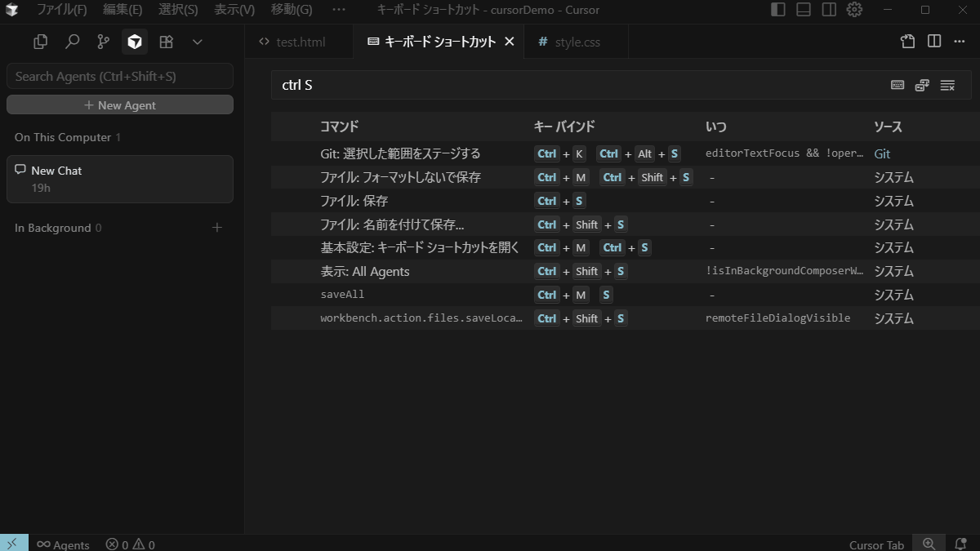Click the キー バインド column header
Screen dimensions: 980x551
pos(564,127)
